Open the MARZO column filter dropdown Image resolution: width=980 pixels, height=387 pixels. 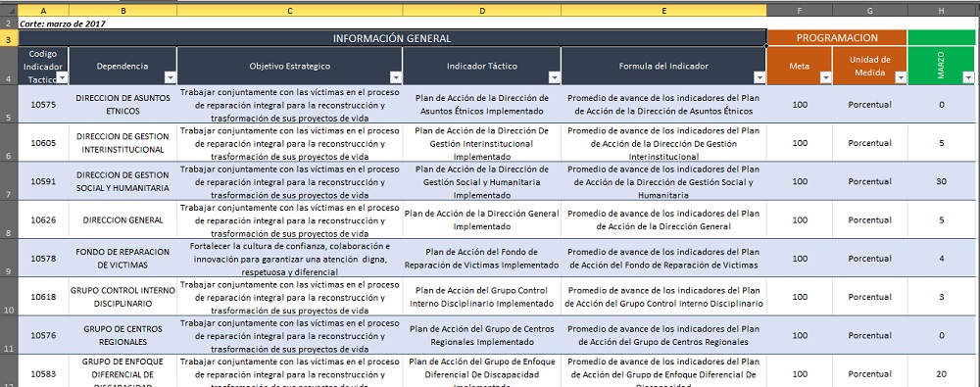point(969,77)
